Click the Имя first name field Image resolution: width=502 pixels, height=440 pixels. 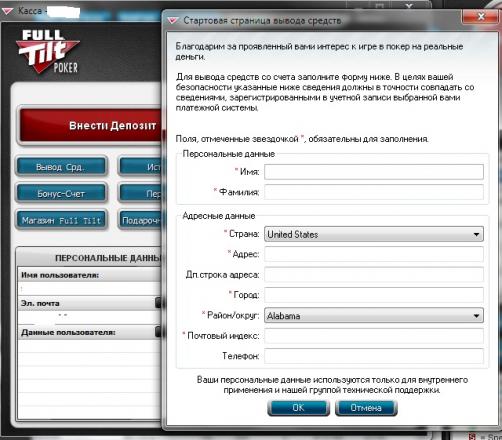click(x=374, y=172)
